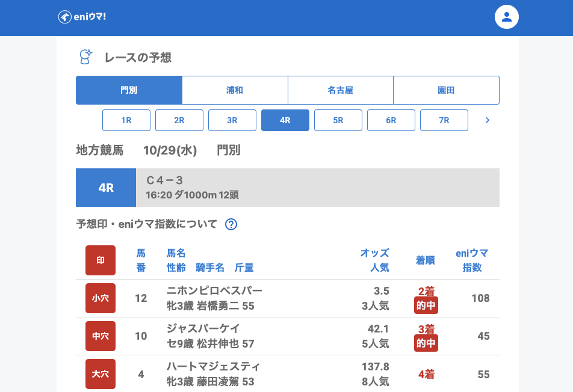This screenshot has height=392, width=573.
Task: Select race 7R button
Action: pyautogui.click(x=444, y=120)
